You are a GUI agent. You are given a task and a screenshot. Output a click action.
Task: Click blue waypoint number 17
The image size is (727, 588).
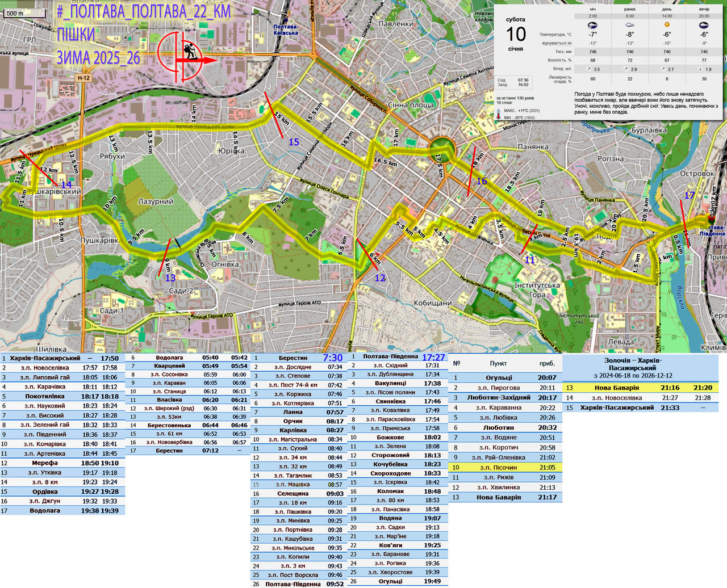(689, 195)
